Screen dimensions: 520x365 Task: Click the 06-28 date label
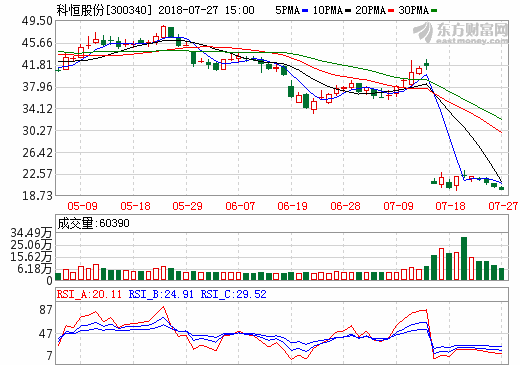click(345, 206)
